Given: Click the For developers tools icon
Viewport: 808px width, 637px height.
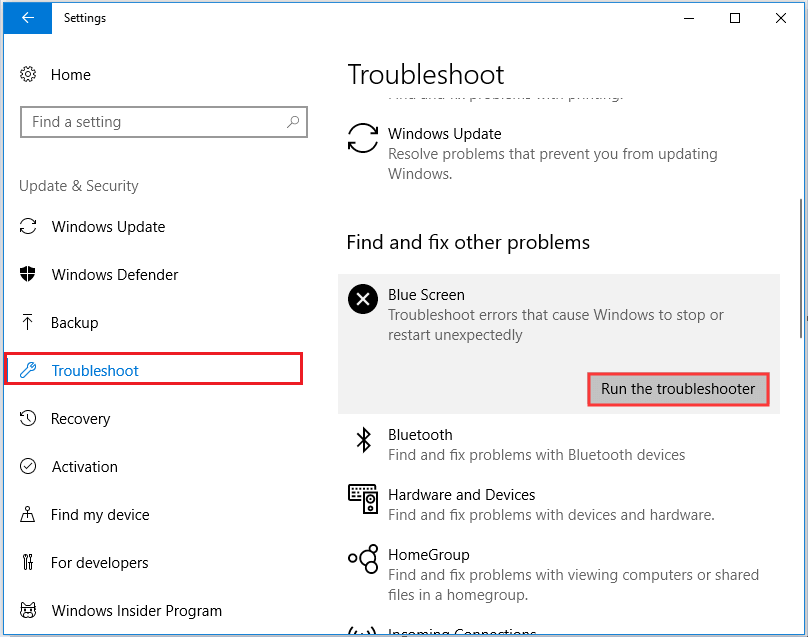Looking at the screenshot, I should pyautogui.click(x=28, y=563).
